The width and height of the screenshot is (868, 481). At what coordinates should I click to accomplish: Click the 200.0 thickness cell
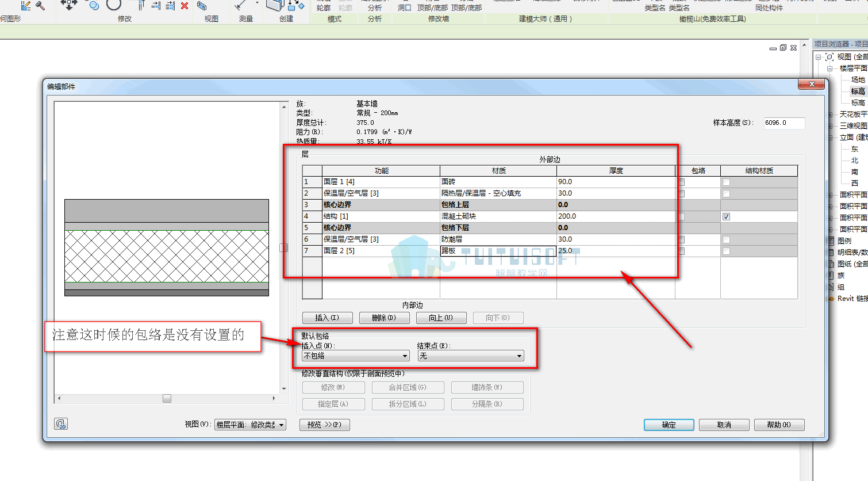(616, 216)
